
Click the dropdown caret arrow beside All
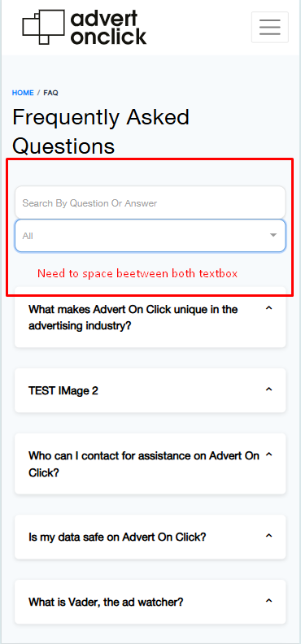pyautogui.click(x=273, y=235)
